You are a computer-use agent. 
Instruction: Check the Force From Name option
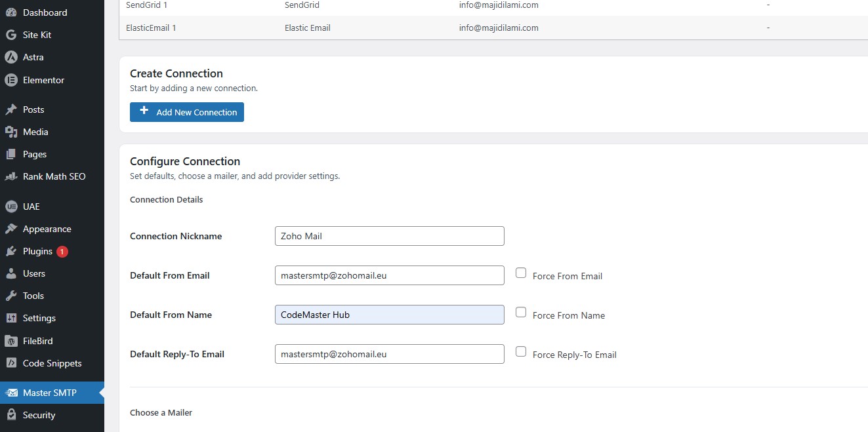tap(521, 313)
